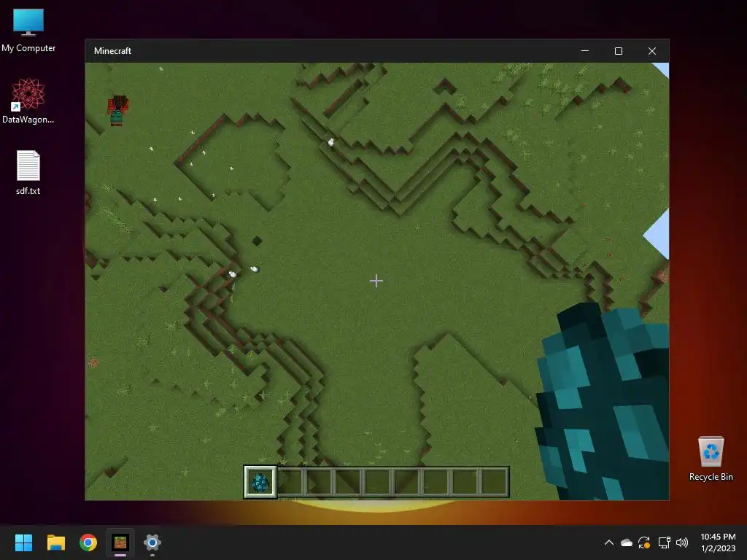
Task: Switch to Minecraft via taskbar icon
Action: point(120,542)
